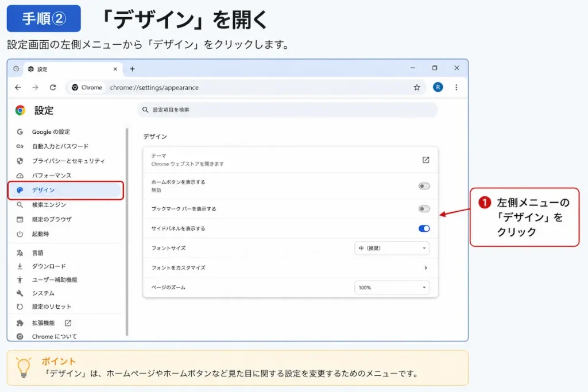Click the puzzle piece icon for 拡張機能
This screenshot has height=392, width=588.
(x=20, y=323)
